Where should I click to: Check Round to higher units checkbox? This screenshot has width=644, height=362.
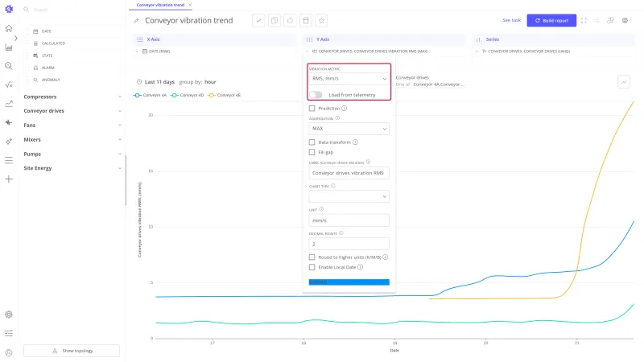pyautogui.click(x=312, y=257)
